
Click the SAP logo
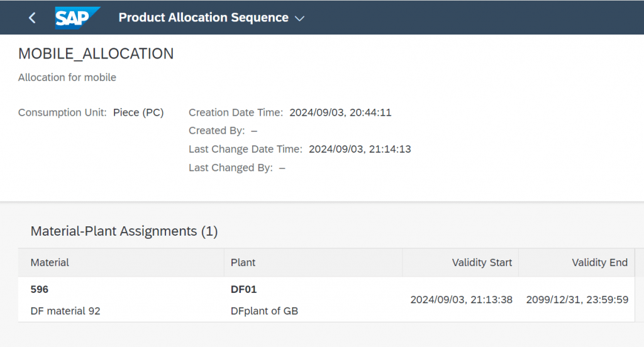click(x=77, y=18)
